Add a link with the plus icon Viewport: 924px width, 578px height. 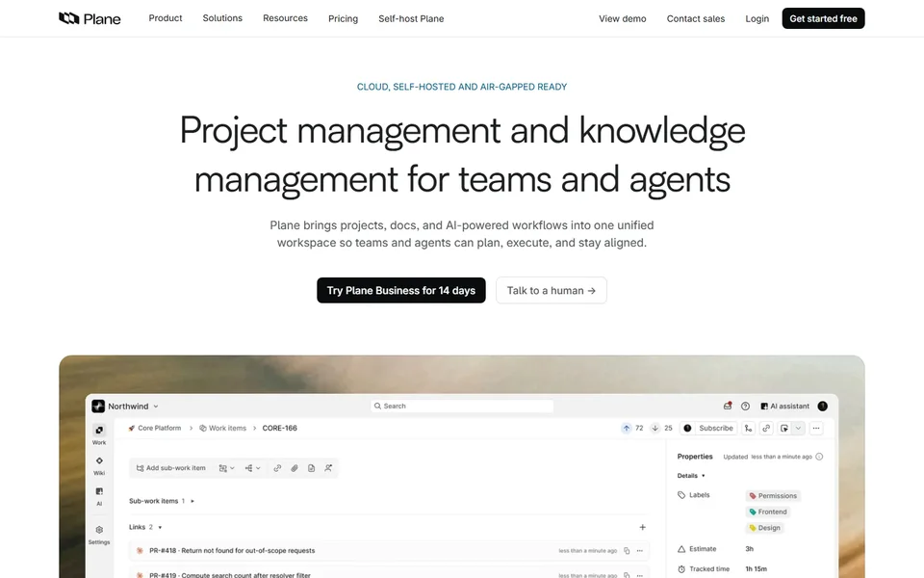pos(642,527)
